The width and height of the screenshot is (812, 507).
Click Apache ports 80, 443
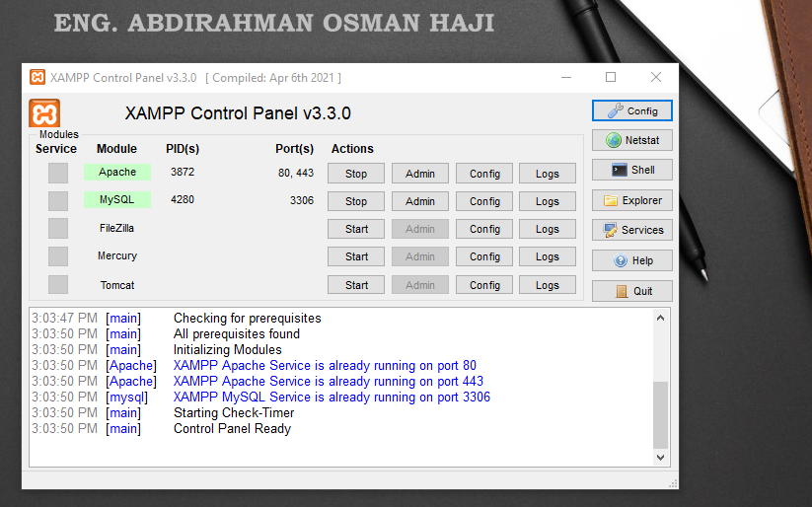click(296, 173)
